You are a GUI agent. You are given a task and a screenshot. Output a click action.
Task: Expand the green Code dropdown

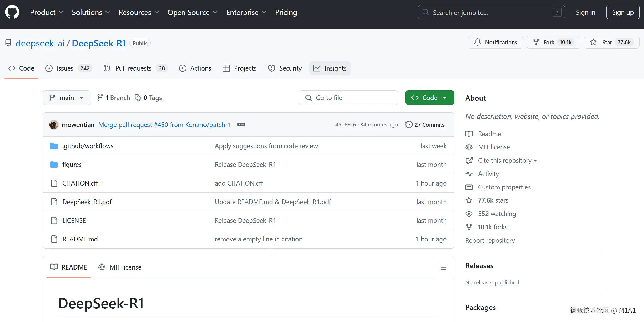click(430, 98)
